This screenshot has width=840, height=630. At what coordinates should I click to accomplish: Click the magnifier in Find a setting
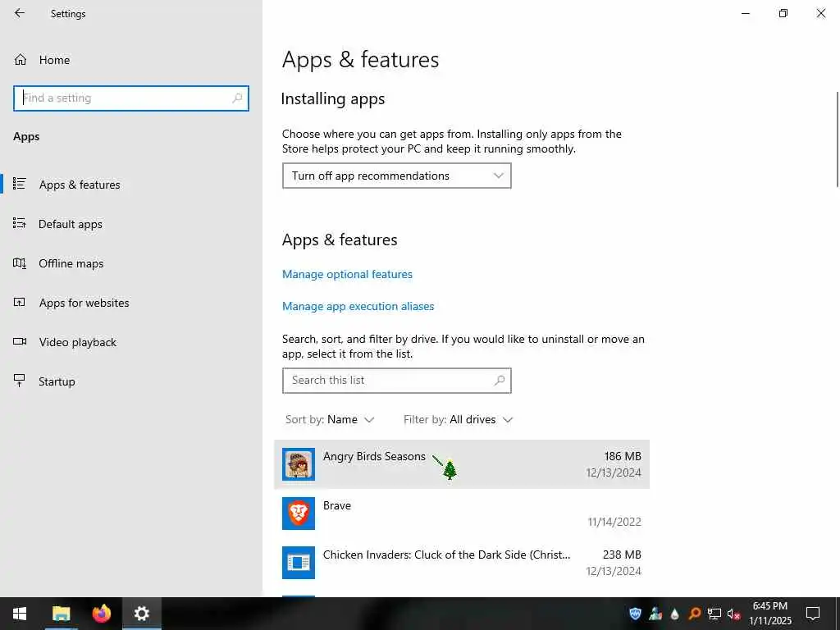[237, 98]
